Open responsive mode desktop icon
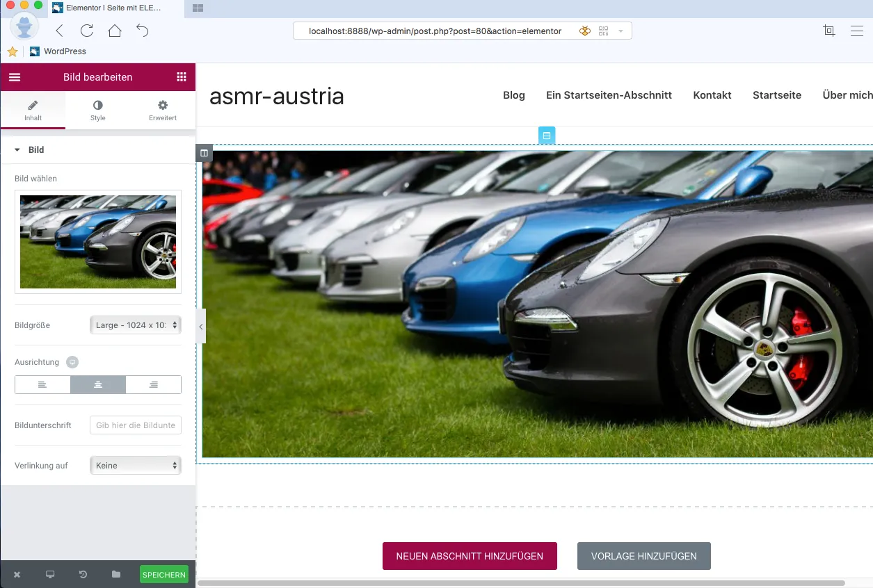Viewport: 873px width, 588px height. pyautogui.click(x=50, y=575)
